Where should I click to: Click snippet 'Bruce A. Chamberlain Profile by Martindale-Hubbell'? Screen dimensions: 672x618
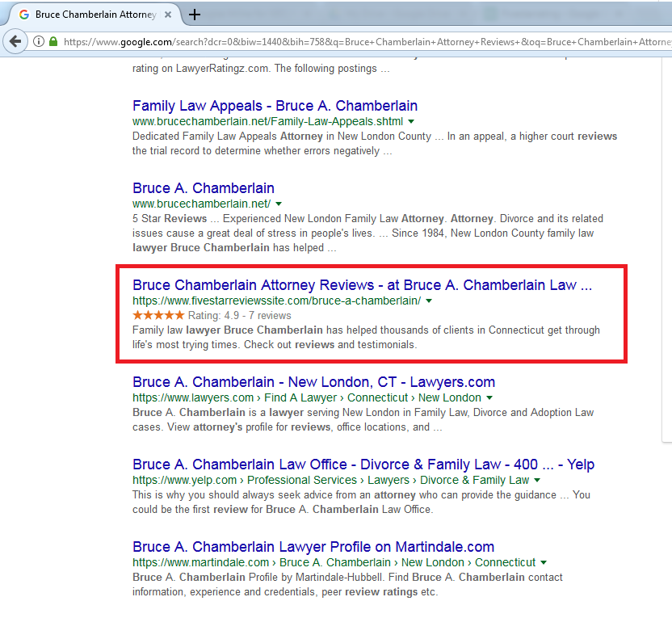pos(347,585)
